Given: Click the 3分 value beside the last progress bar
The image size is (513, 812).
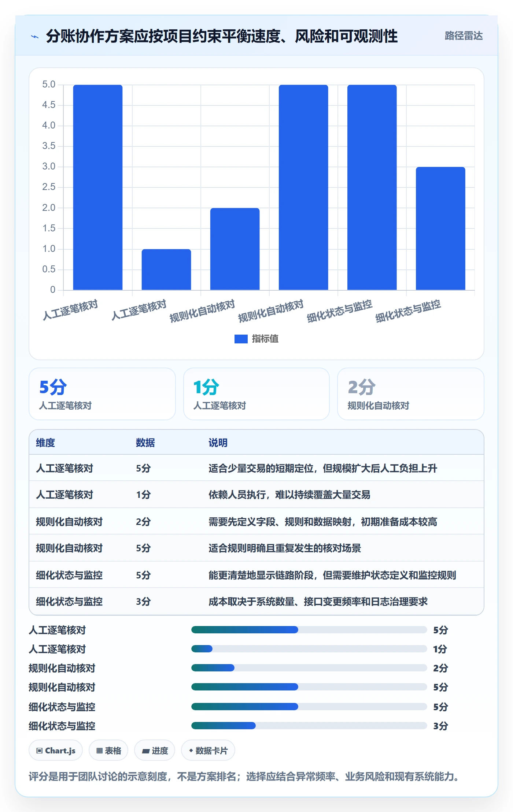Looking at the screenshot, I should pos(440,726).
